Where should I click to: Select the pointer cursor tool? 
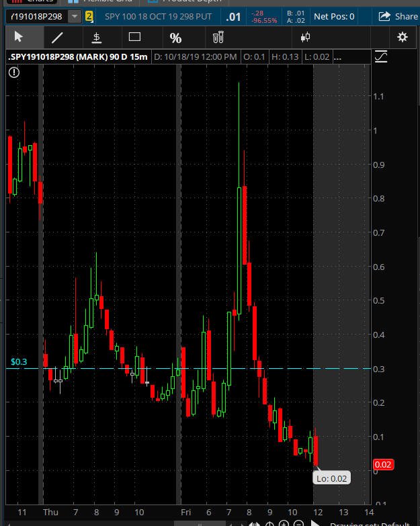(18, 37)
